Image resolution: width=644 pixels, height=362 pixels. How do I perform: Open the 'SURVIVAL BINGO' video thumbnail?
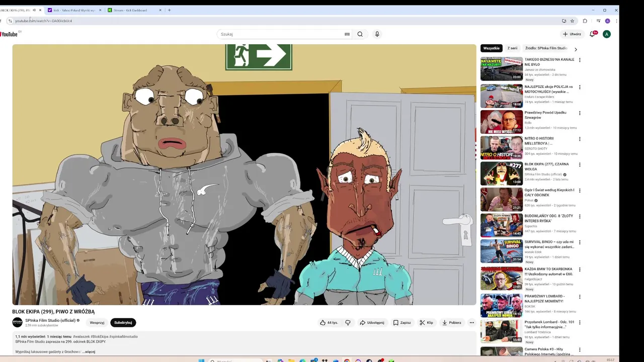(501, 251)
